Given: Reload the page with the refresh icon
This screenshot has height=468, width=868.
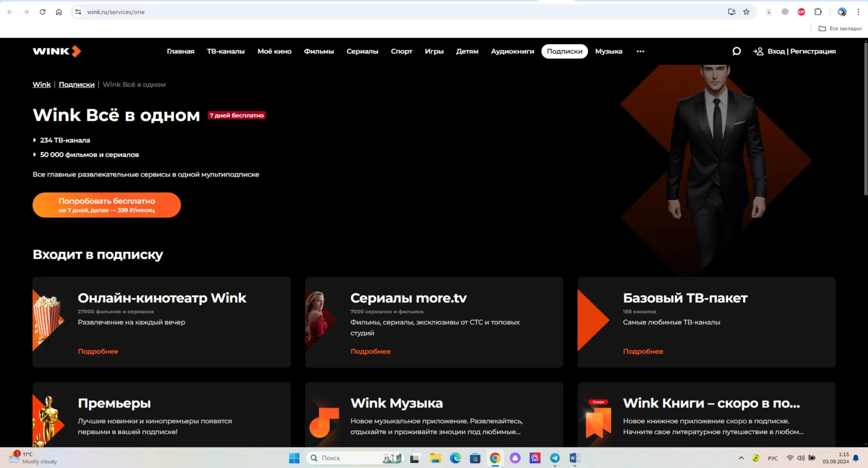Looking at the screenshot, I should [42, 12].
